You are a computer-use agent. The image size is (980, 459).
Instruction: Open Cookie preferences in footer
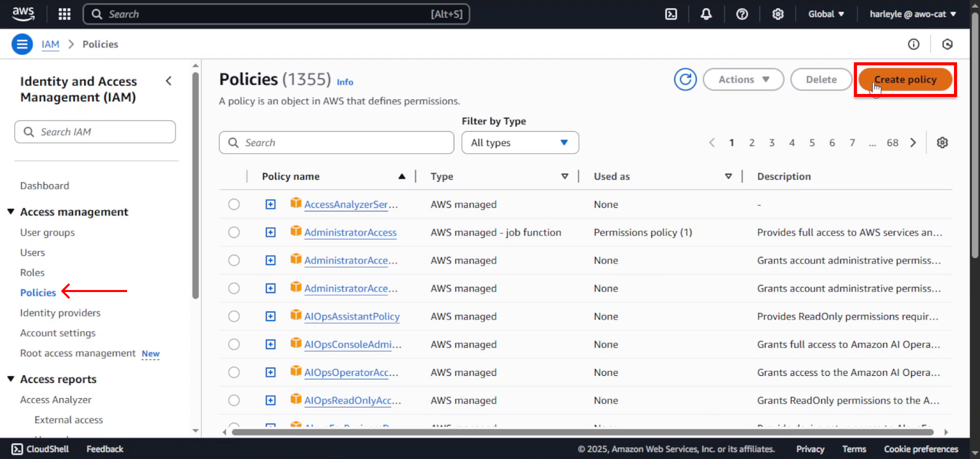click(921, 449)
